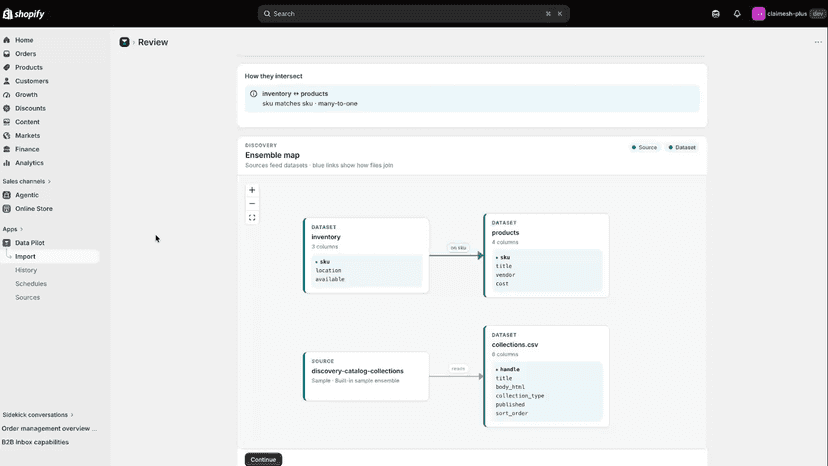Click the 'available' column in inventory

click(330, 279)
